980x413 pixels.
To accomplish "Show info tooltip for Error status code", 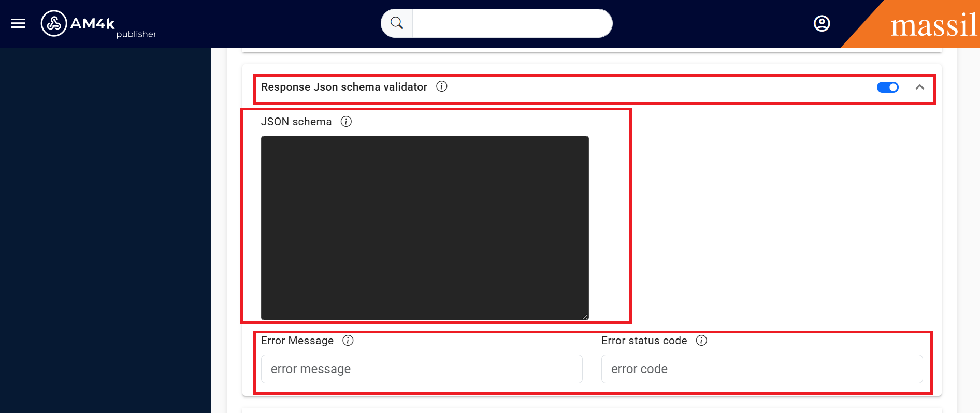I will pos(701,340).
